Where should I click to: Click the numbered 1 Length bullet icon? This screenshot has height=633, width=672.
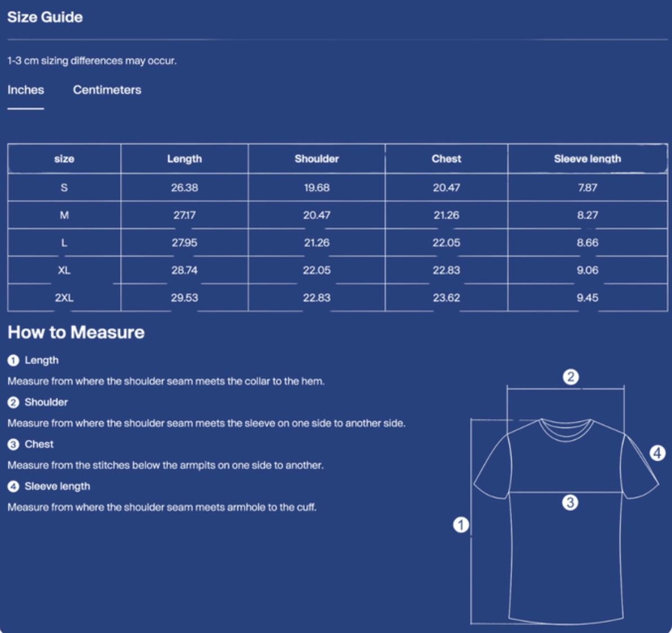(14, 360)
